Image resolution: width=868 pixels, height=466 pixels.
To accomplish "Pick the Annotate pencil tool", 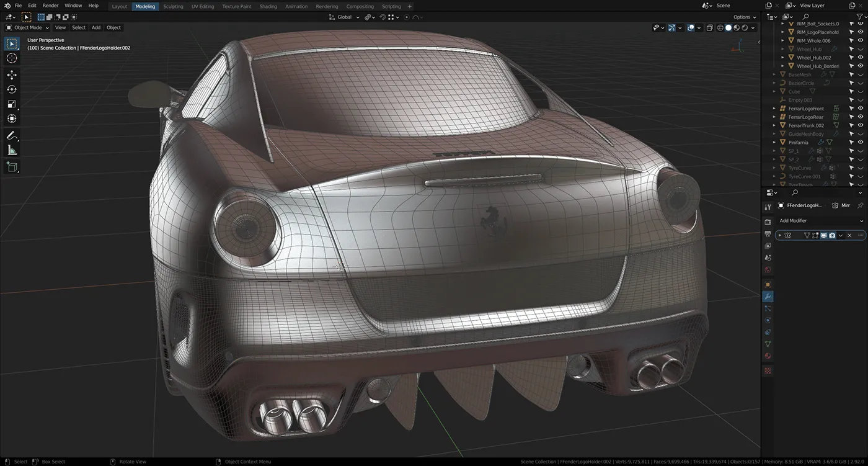I will (12, 136).
